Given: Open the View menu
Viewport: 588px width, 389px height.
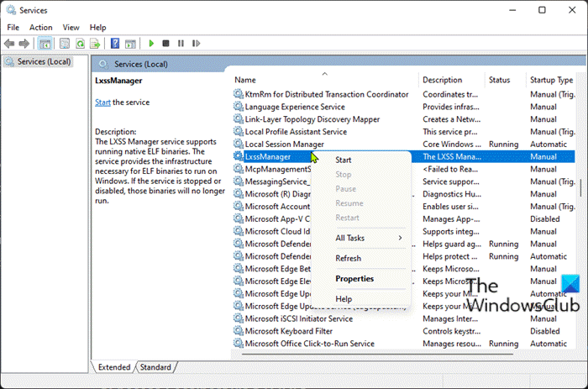Looking at the screenshot, I should tap(71, 27).
